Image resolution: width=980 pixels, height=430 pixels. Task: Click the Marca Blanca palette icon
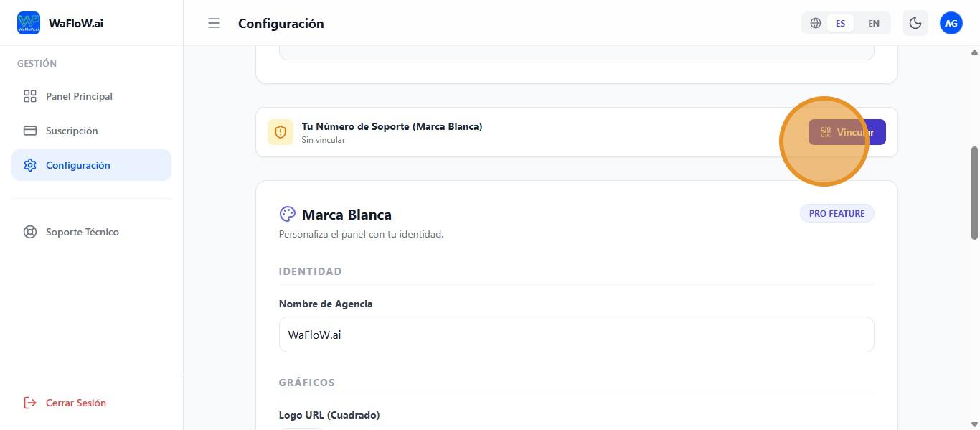point(287,215)
